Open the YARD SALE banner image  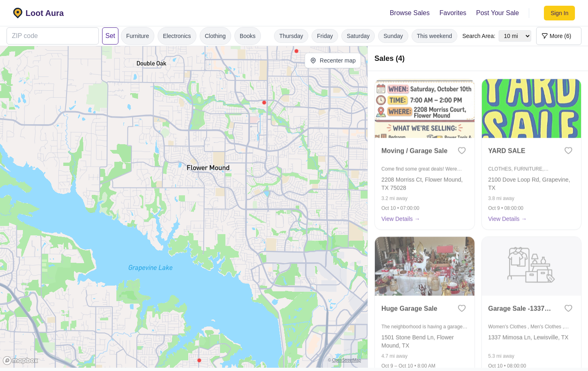coord(531,109)
